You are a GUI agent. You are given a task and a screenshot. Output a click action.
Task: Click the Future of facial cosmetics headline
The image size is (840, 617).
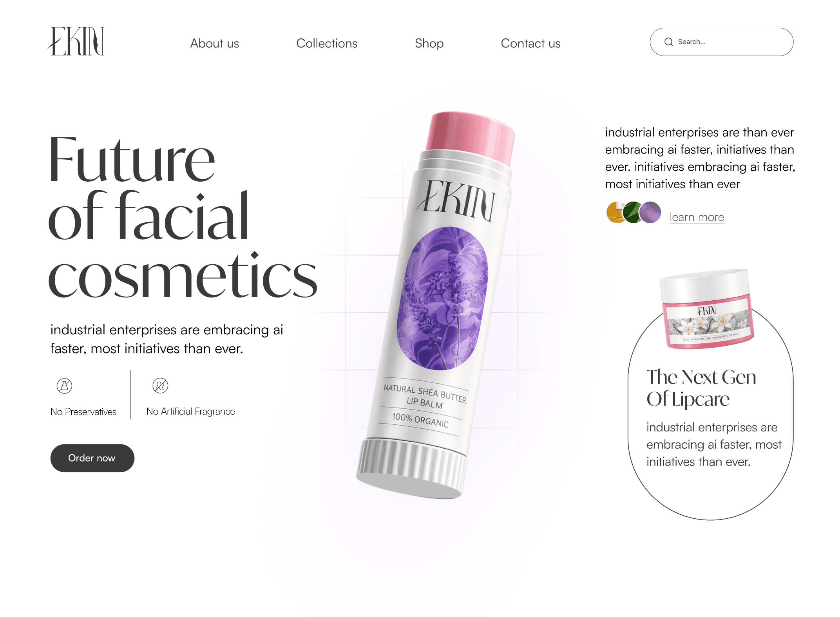pyautogui.click(x=183, y=216)
